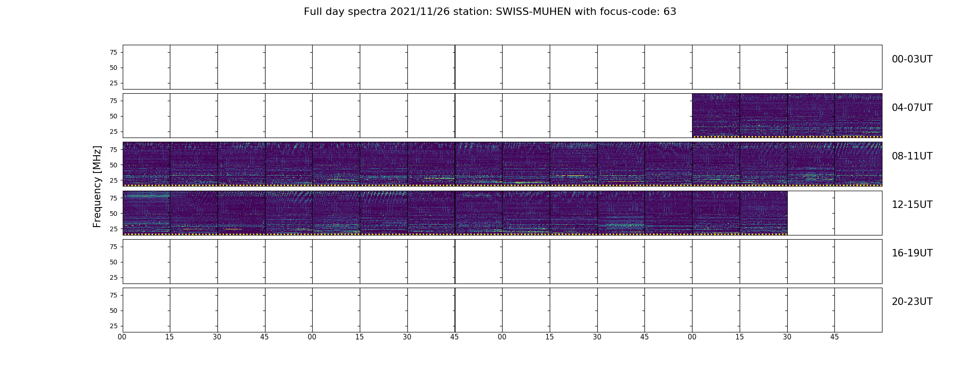Click the 75 MHz tick of the 00-03UT row

pyautogui.click(x=113, y=52)
